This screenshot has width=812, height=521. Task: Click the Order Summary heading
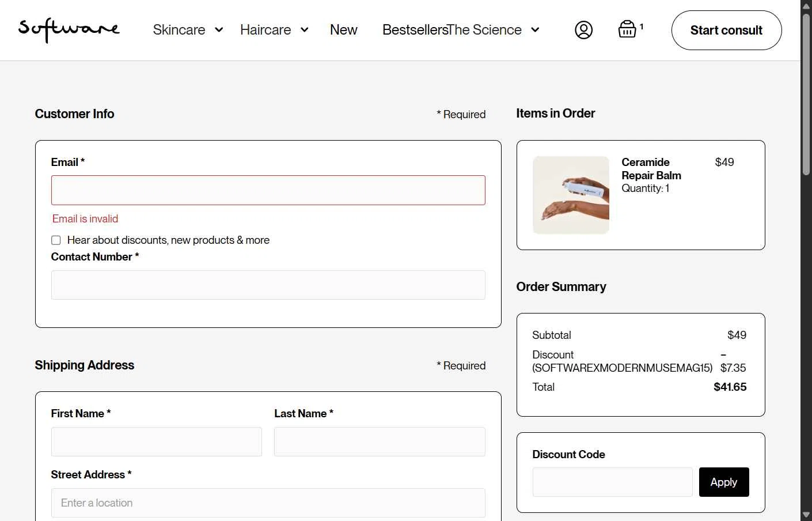[x=561, y=287]
